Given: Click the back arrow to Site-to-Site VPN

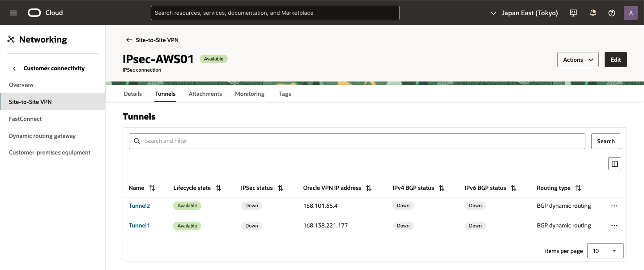Looking at the screenshot, I should [129, 40].
